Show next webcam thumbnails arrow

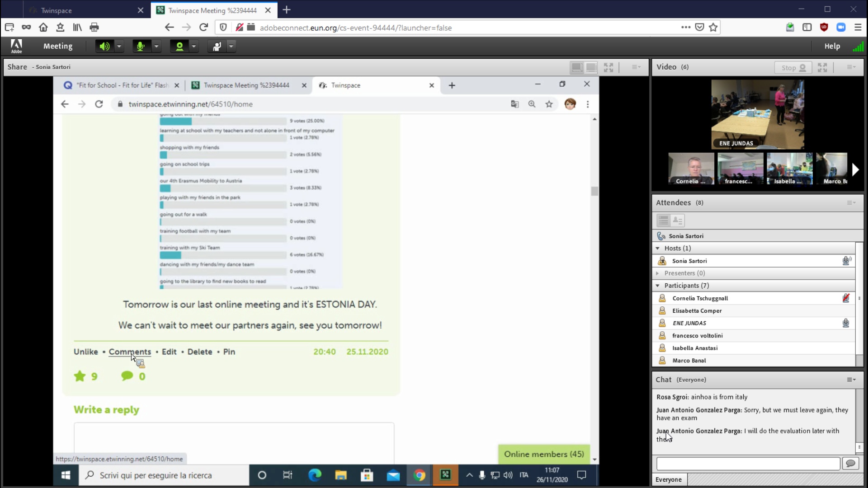855,169
